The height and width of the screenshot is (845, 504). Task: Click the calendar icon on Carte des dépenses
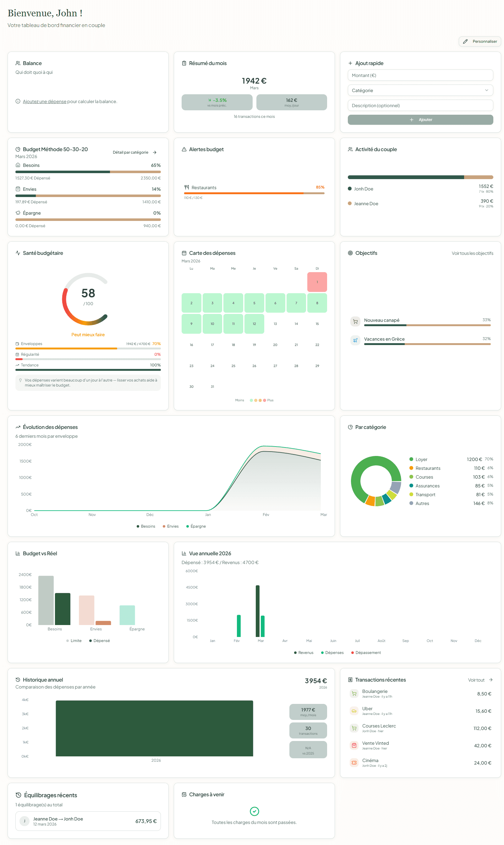184,253
